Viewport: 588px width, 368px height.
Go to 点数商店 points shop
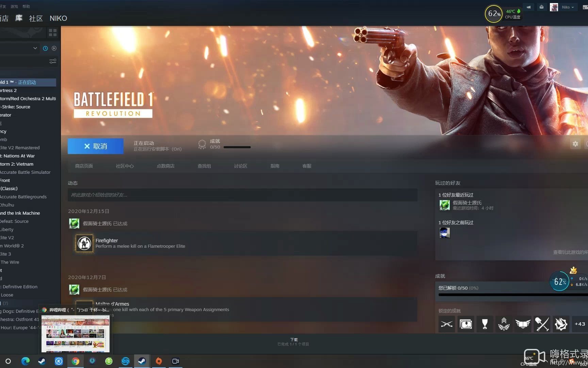[165, 166]
